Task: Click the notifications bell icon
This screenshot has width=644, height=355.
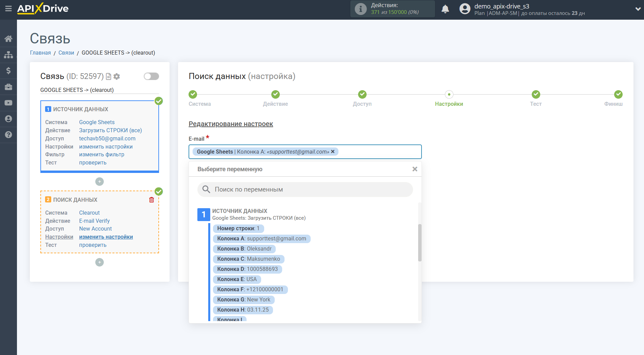Action: [x=445, y=9]
